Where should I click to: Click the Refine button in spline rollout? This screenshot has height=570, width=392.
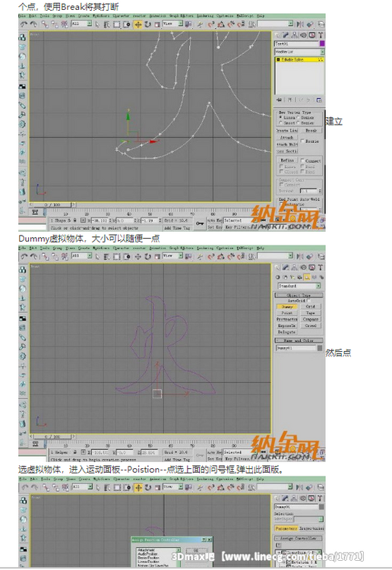(287, 160)
